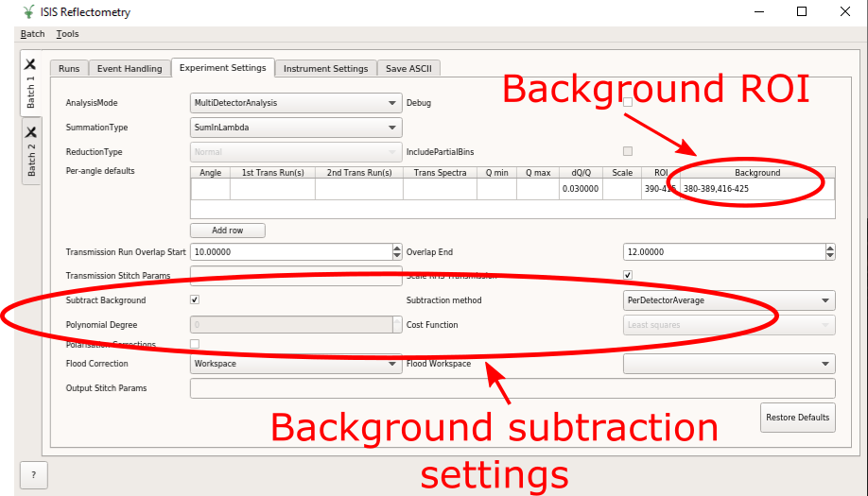
Task: Switch to the Event Handling tab
Action: pos(130,69)
